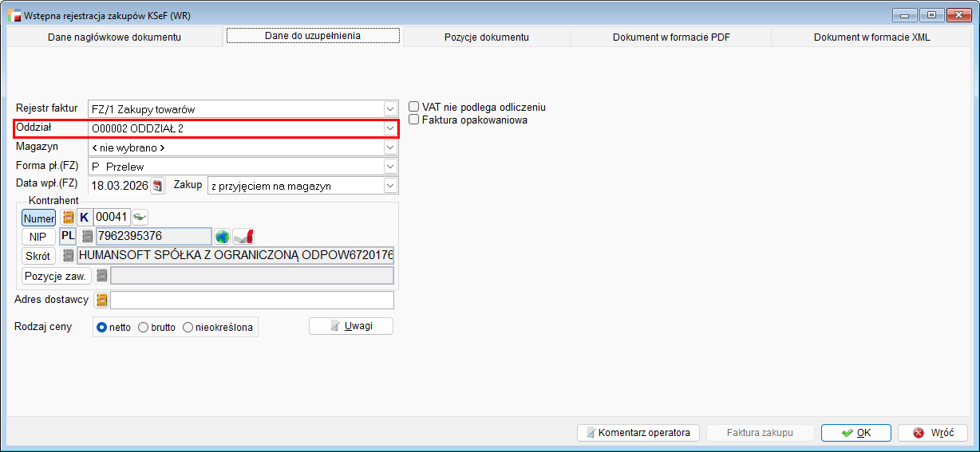Enable VAT nie podlega odliczeniu checkbox

coord(414,107)
